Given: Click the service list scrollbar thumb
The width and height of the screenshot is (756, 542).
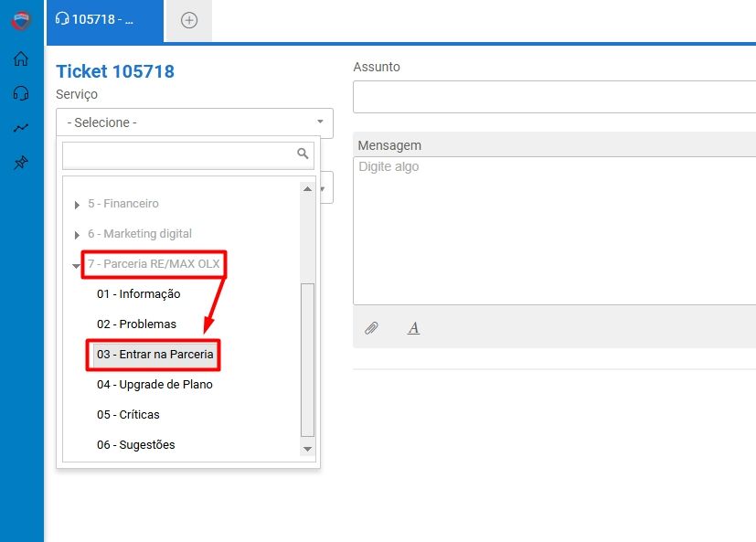Looking at the screenshot, I should [x=307, y=360].
